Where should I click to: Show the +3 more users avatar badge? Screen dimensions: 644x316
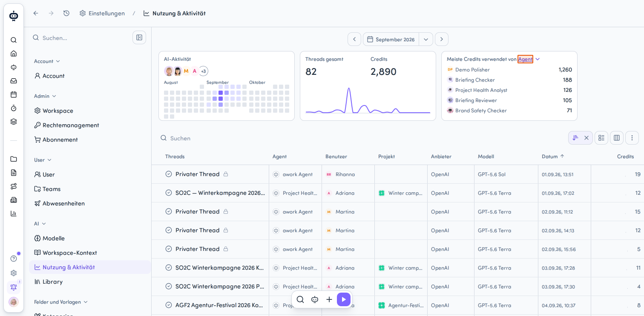(204, 71)
